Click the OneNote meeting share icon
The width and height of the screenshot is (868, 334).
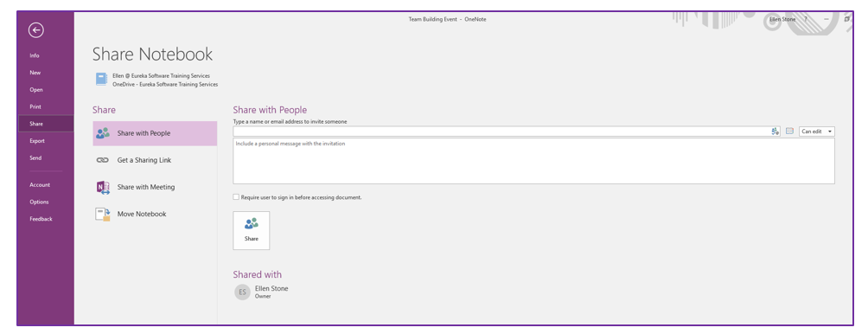coord(102,187)
